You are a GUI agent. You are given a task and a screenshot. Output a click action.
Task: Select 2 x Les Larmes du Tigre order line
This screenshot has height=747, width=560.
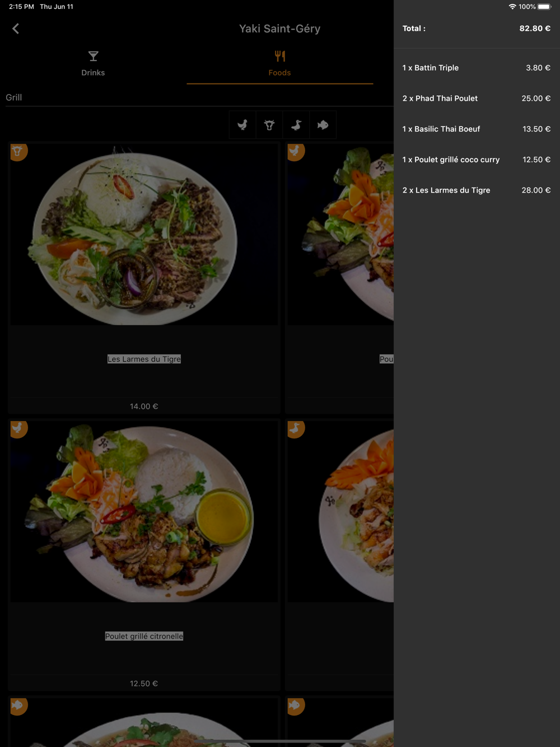point(477,190)
